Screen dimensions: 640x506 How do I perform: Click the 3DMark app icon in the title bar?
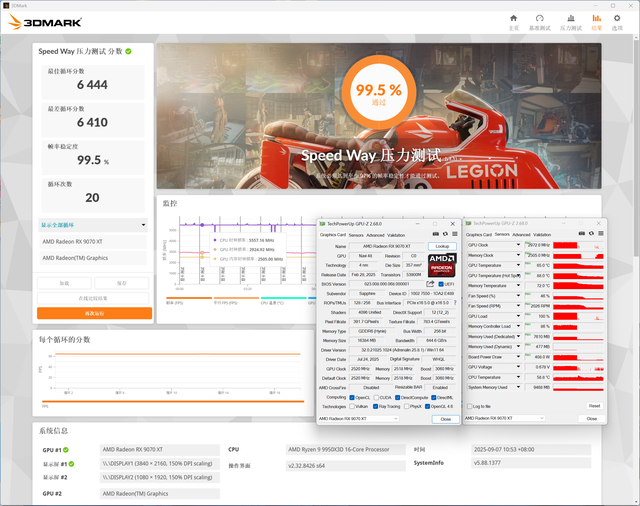[x=6, y=5]
